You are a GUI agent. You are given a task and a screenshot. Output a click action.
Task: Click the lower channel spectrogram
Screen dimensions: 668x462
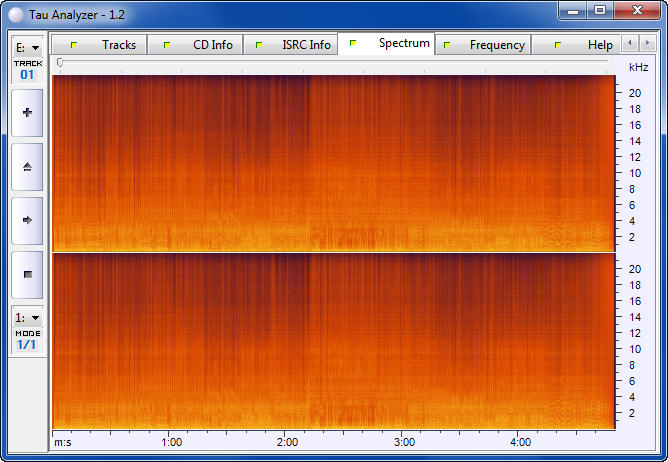(332, 341)
